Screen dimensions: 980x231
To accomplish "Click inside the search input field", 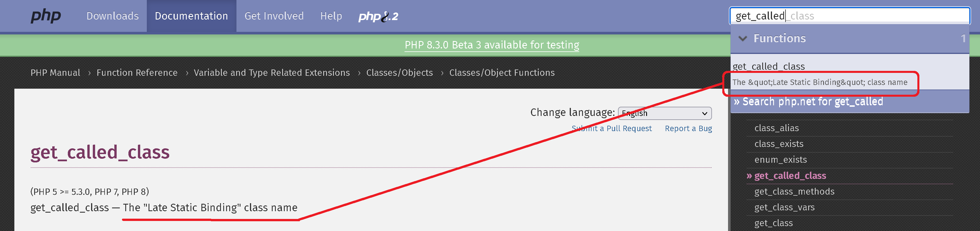I will (x=848, y=15).
